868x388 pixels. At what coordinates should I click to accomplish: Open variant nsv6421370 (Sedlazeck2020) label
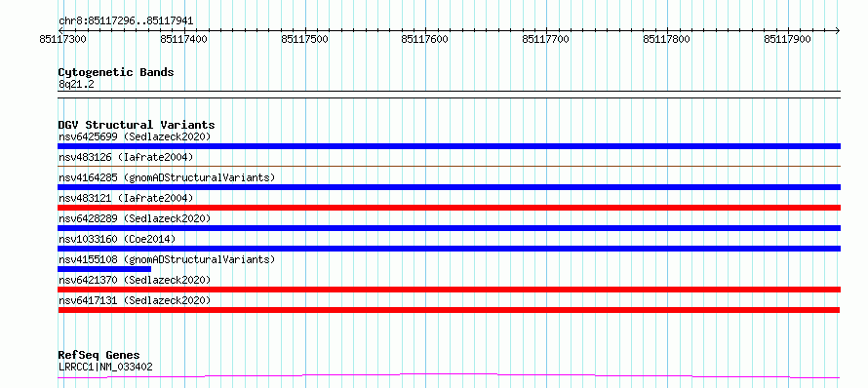click(135, 280)
